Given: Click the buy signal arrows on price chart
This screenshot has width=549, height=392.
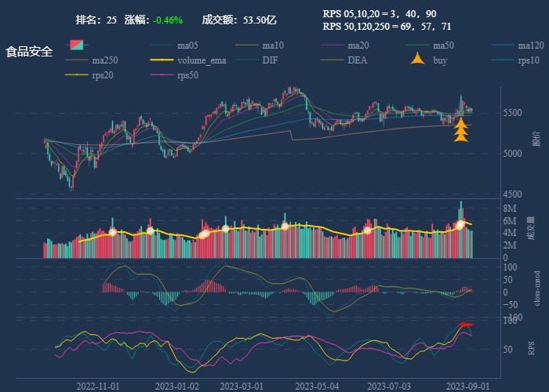Looking at the screenshot, I should click(461, 131).
